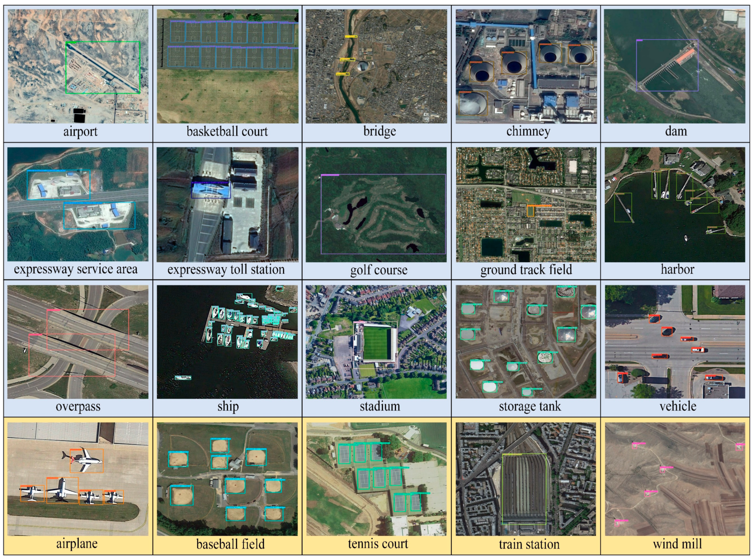
Task: Click the 'expressway toll station' caption
Action: pyautogui.click(x=226, y=270)
